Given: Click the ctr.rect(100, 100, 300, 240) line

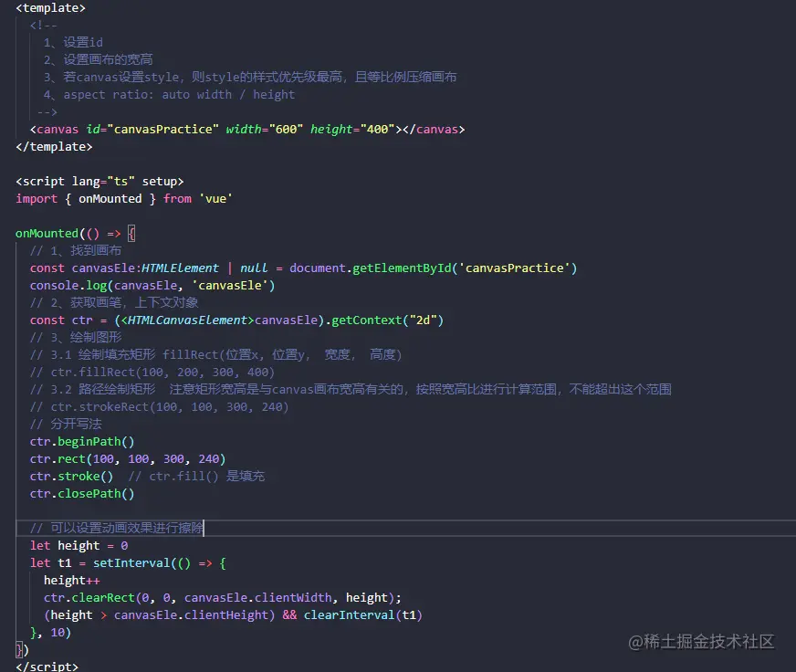Looking at the screenshot, I should coord(128,459).
